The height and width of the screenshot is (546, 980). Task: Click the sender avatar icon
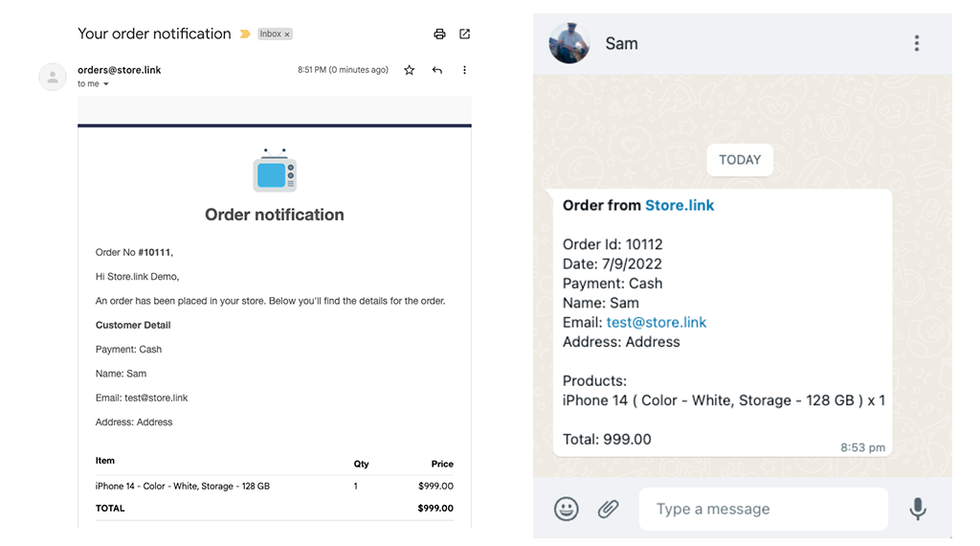pos(53,77)
